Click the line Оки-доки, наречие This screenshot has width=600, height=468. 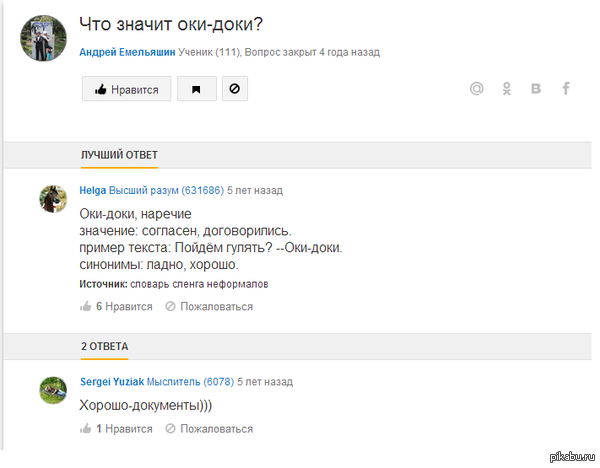[x=135, y=214]
